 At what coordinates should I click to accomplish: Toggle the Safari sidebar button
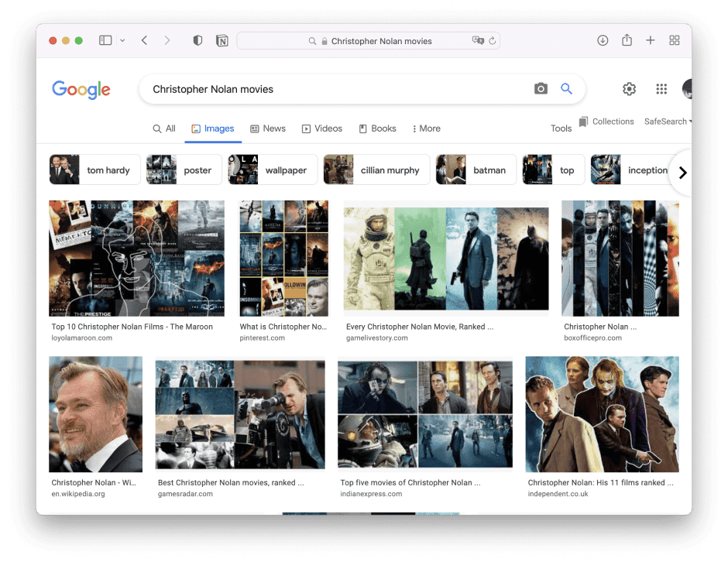105,40
